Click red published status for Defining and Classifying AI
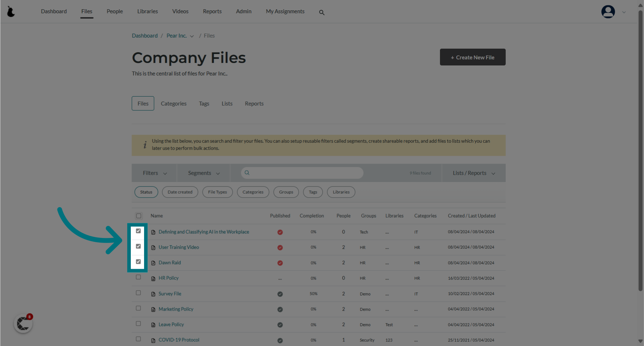The image size is (644, 346). (280, 232)
